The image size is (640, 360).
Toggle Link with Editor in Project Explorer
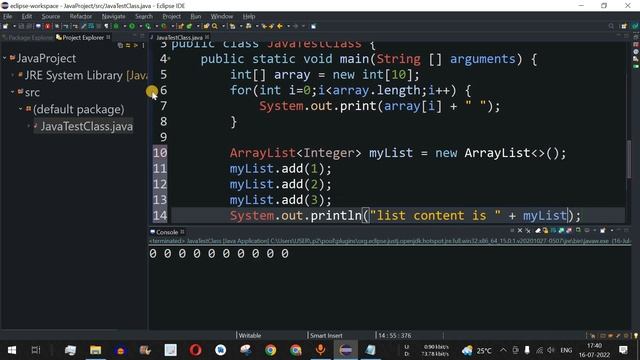pyautogui.click(x=128, y=45)
